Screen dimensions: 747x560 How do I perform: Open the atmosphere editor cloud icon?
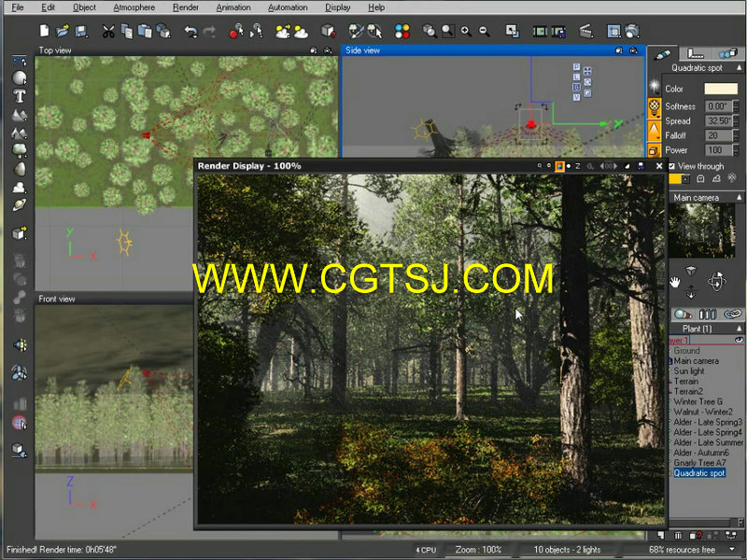tap(301, 32)
